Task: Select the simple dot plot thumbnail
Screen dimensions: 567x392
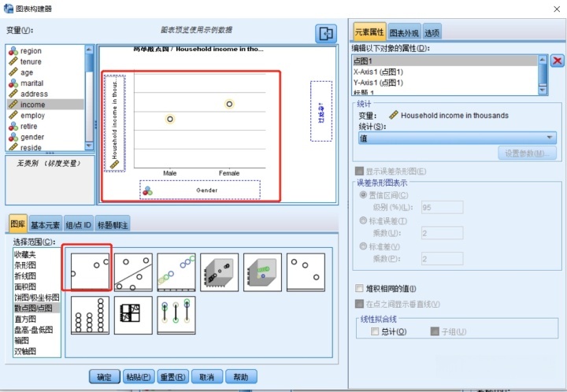Action: (90, 315)
